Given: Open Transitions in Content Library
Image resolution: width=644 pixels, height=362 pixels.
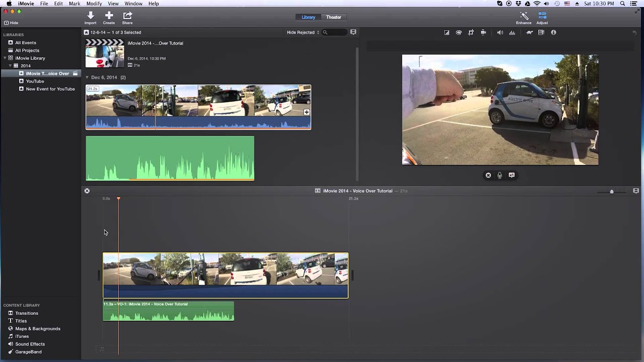Looking at the screenshot, I should point(27,313).
